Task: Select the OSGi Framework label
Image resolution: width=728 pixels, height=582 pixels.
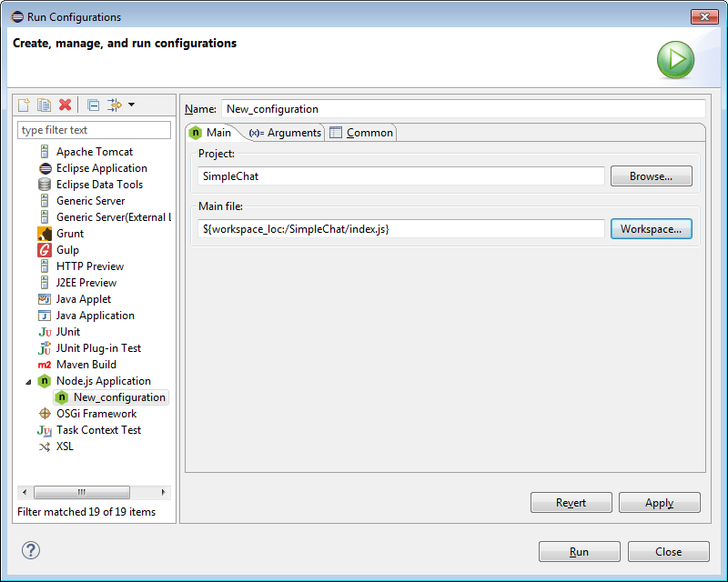Action: coord(96,414)
